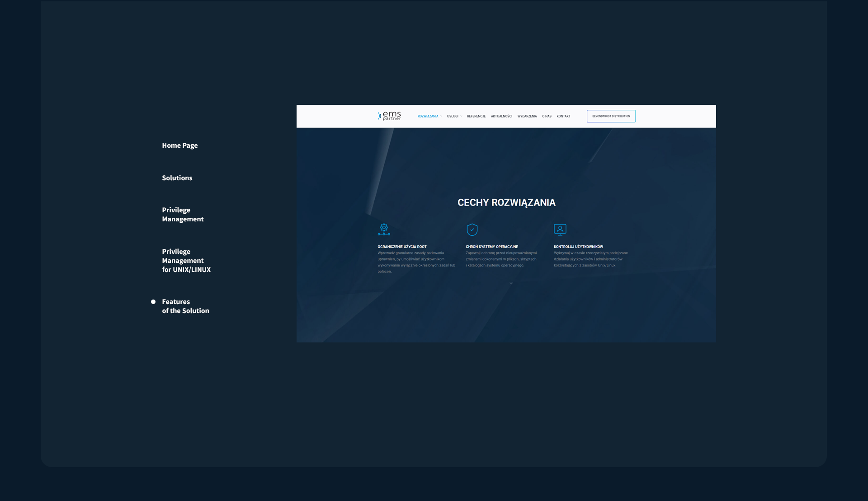Open the Usługi menu item

coord(453,117)
